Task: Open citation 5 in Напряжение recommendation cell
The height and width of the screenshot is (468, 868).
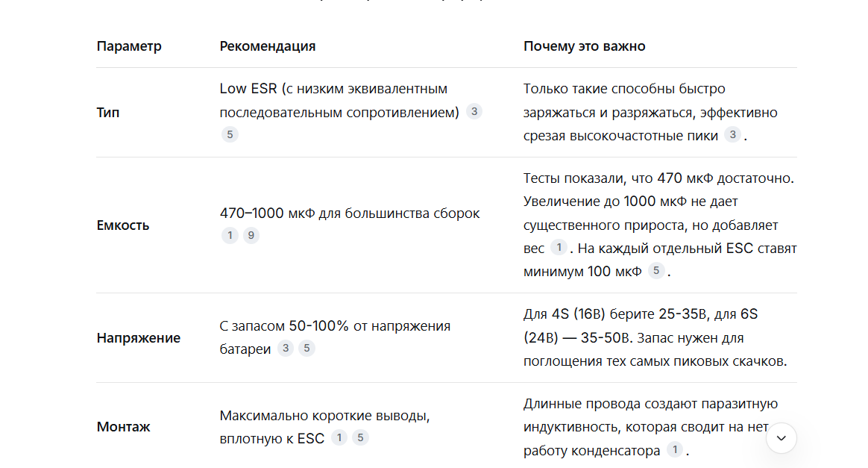Action: coord(306,348)
